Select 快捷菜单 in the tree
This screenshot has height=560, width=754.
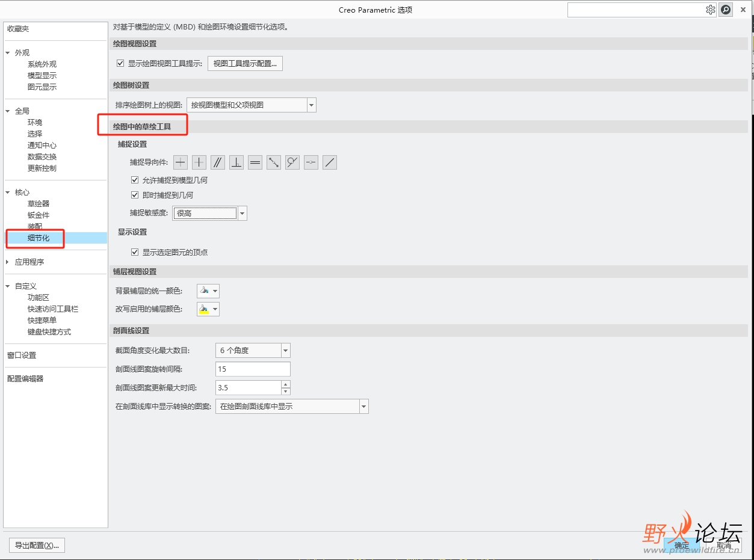(x=42, y=321)
